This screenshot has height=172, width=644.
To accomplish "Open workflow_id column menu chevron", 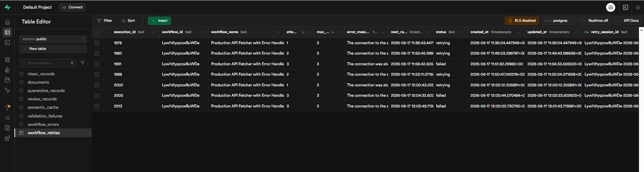I will click(203, 32).
